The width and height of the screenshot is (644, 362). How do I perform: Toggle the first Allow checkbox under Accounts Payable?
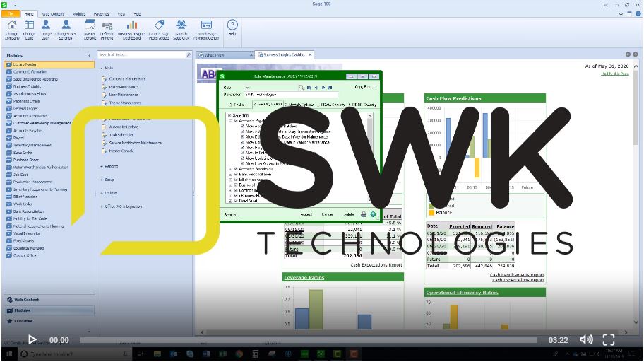[x=242, y=126]
